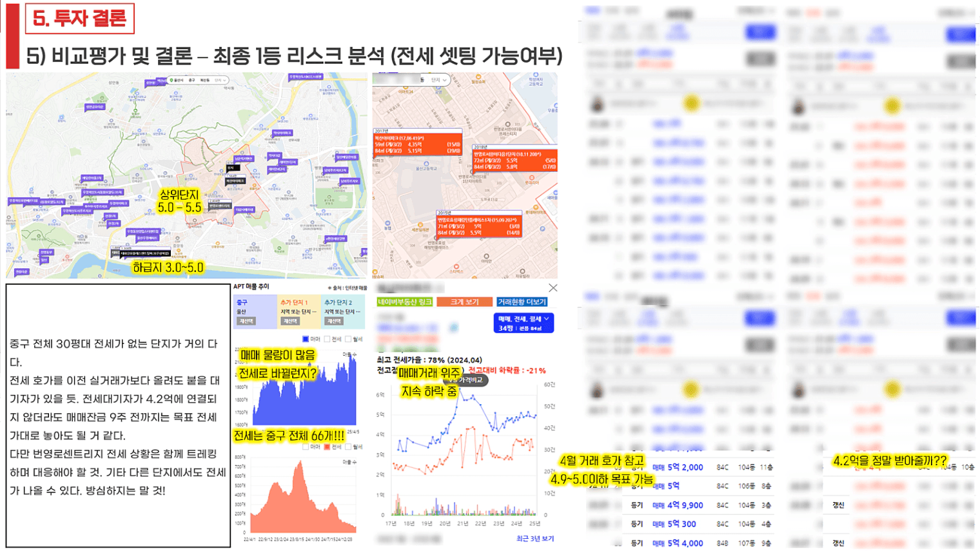Click the 롯데리아 marker on right map
This screenshot has width=980, height=551.
point(531,180)
